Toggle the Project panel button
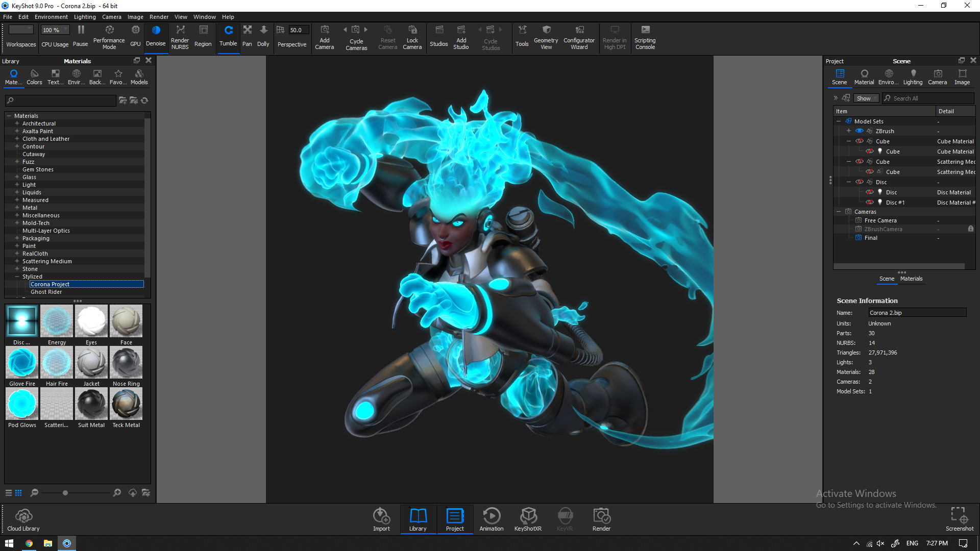The height and width of the screenshot is (551, 980). pyautogui.click(x=455, y=520)
